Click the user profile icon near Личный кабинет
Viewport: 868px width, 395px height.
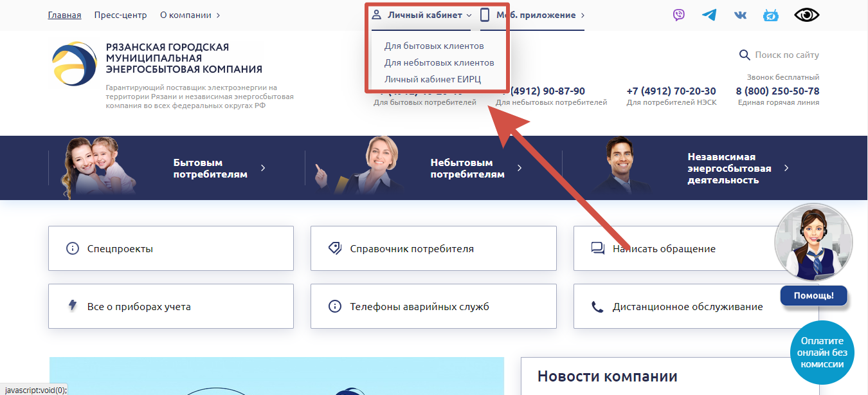[x=377, y=15]
